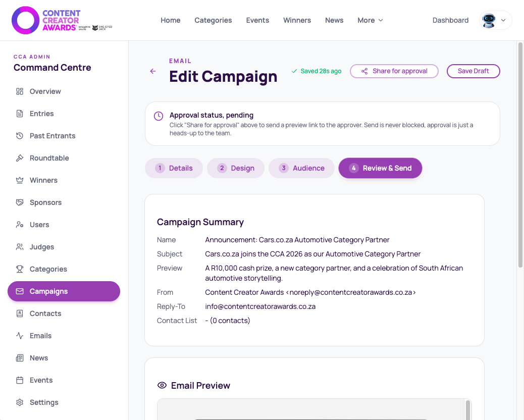Viewport: 524px width, 420px height.
Task: Click the 'Approval status, pending' heading
Action: (211, 115)
